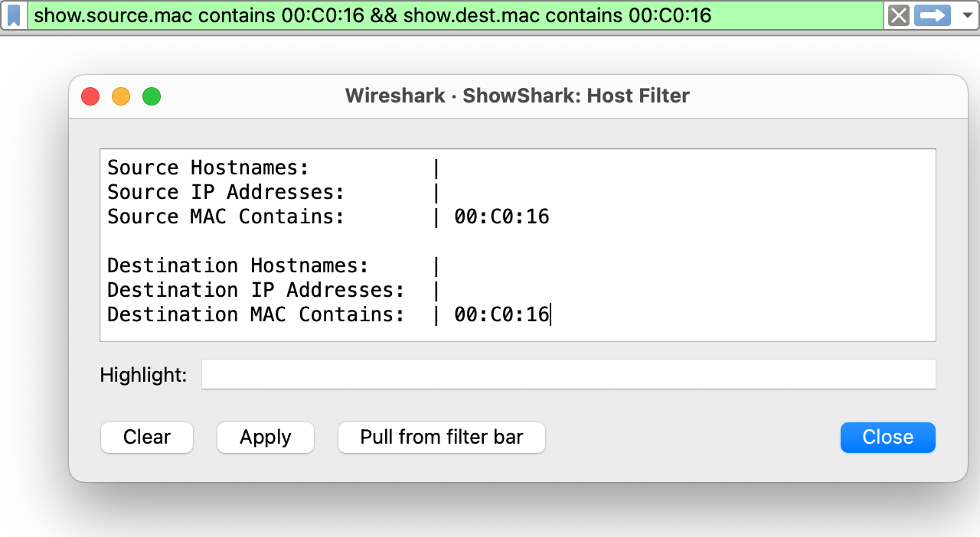Apply the filter with the blue arrow icon
The width and height of the screenshot is (980, 537).
pos(931,15)
